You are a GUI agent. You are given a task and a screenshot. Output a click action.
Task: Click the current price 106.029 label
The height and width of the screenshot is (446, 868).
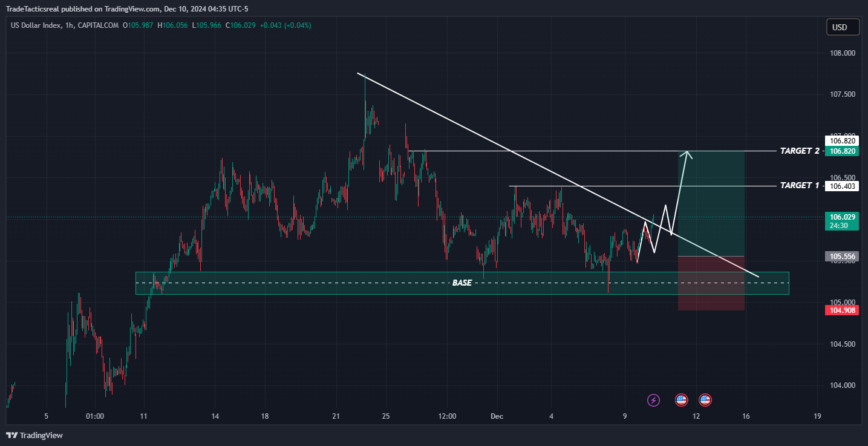[x=843, y=217]
